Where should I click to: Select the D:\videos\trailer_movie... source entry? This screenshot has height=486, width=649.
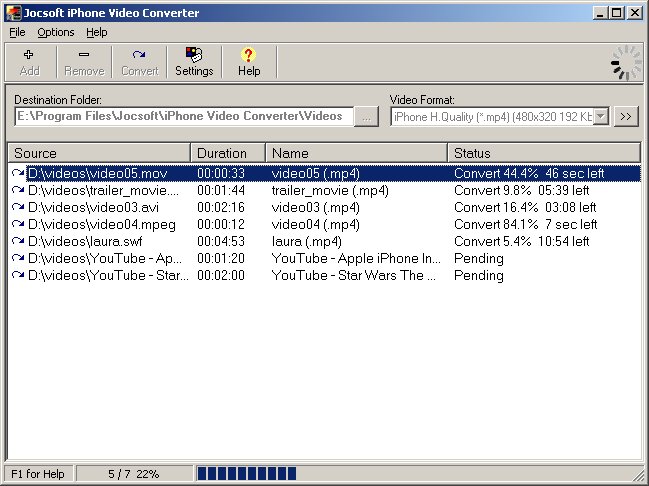[103, 190]
